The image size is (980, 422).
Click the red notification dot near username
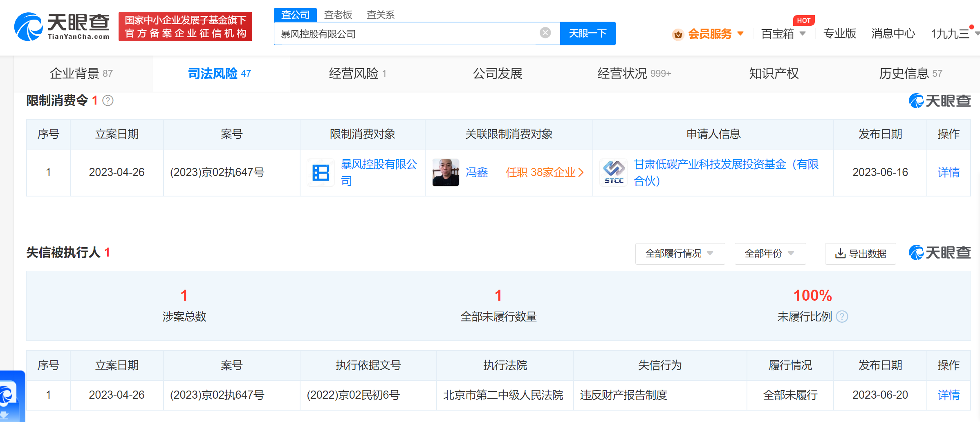[x=971, y=27]
